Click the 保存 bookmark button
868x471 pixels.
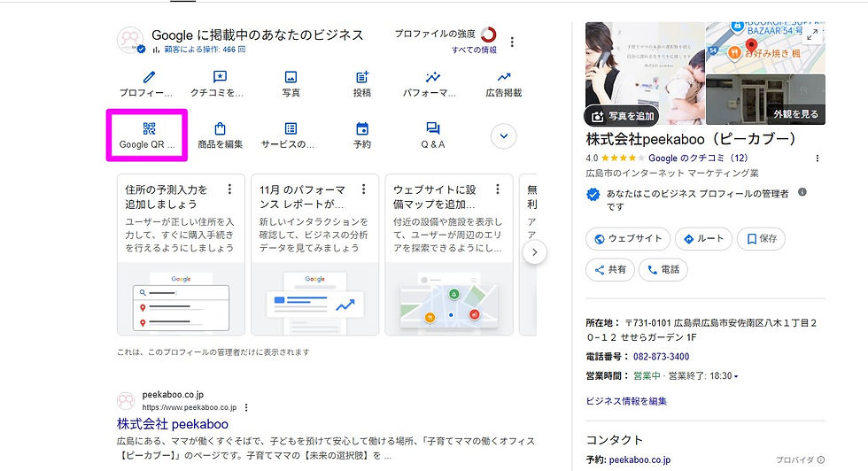coord(761,238)
